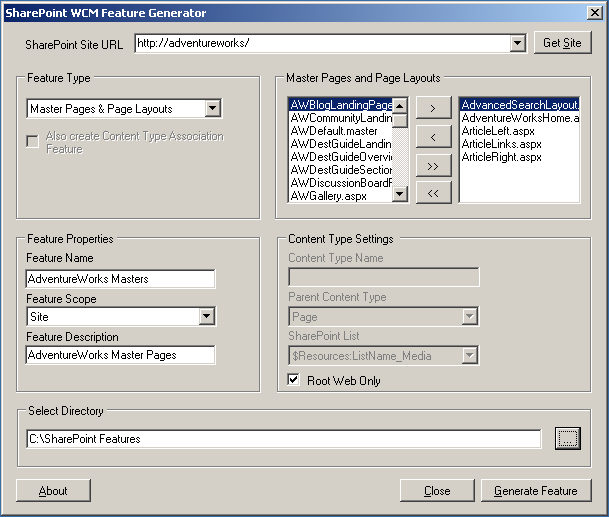Screen dimensions: 609x517
Task: Click the Generate Feature button
Action: point(536,491)
